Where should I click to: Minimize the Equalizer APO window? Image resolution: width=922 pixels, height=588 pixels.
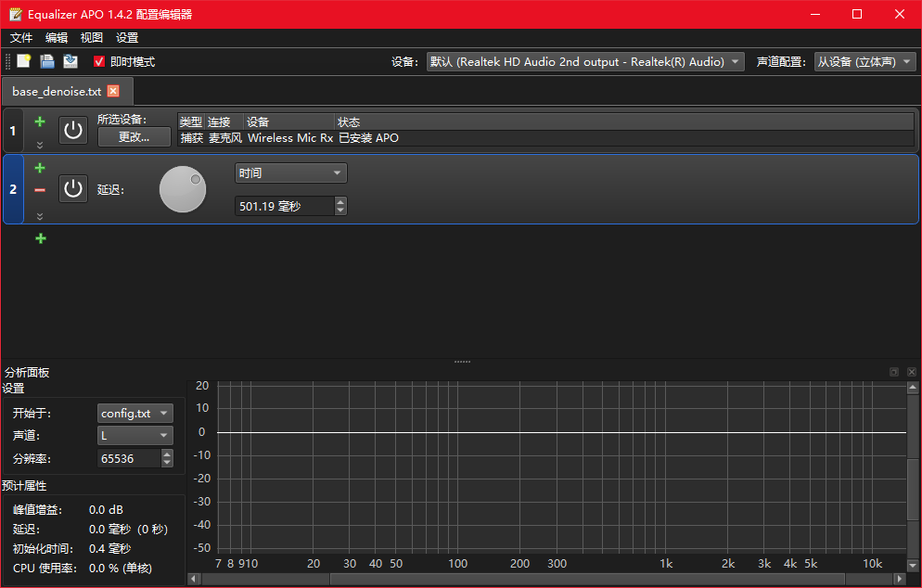pos(815,14)
